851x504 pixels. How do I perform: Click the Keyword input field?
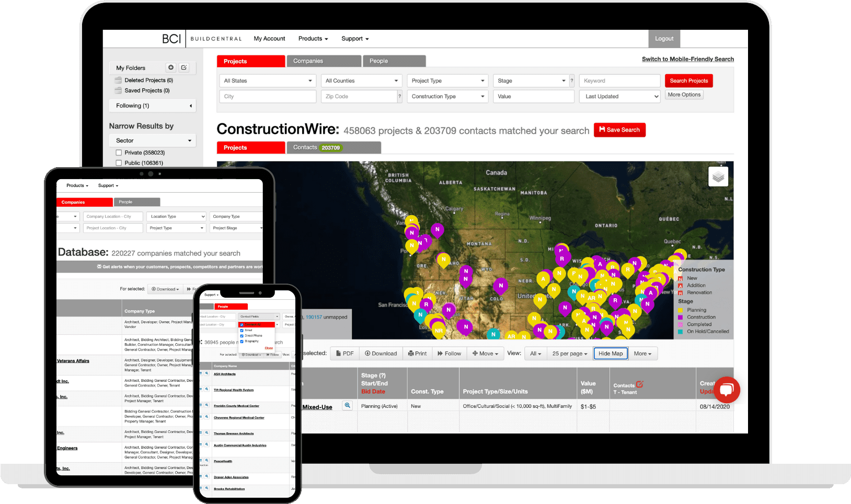click(x=620, y=80)
